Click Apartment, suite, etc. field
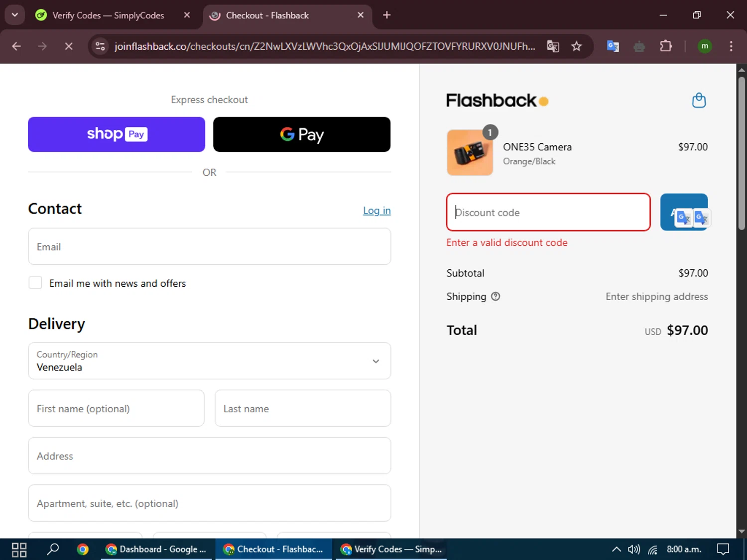The image size is (747, 560). [210, 503]
